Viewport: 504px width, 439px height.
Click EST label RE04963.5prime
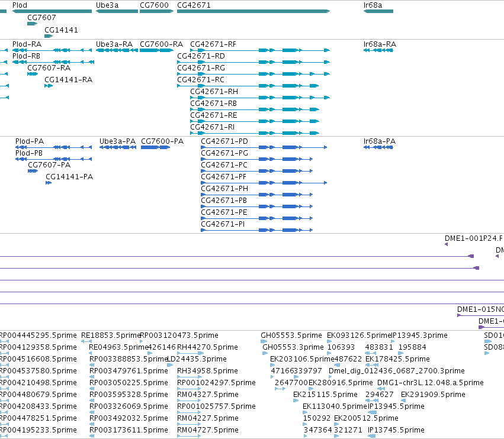[118, 347]
